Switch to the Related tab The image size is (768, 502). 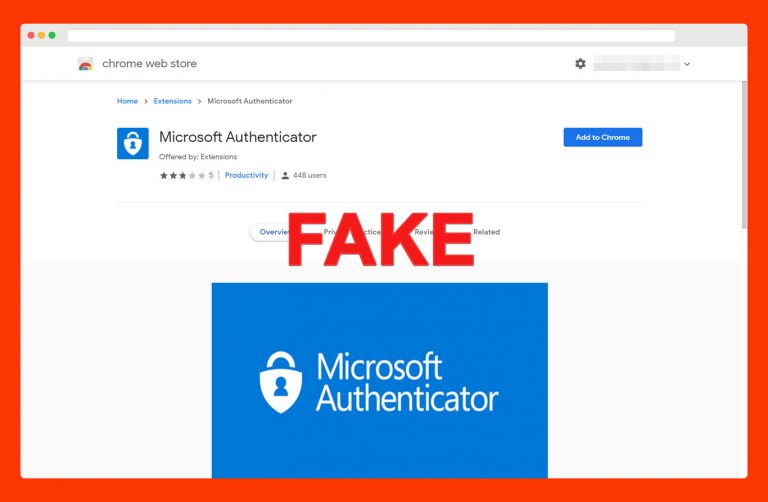tap(486, 232)
